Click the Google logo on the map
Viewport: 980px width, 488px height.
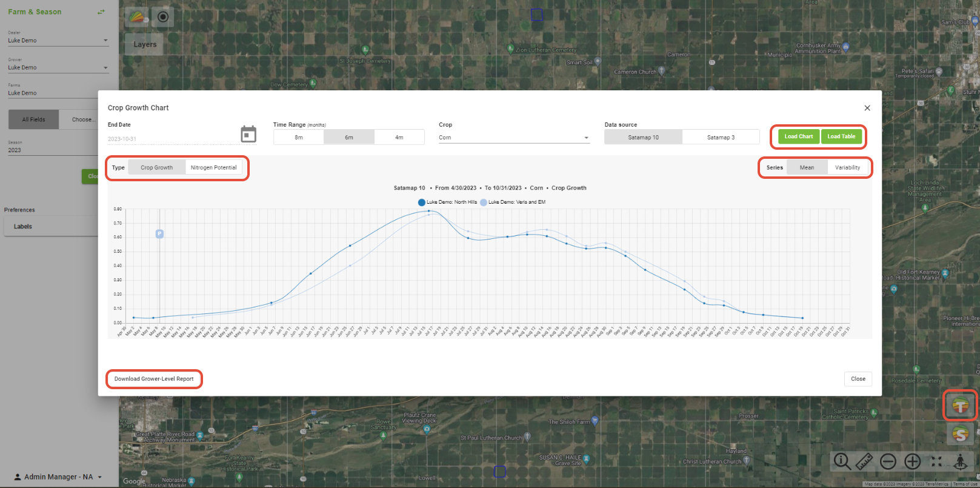134,481
